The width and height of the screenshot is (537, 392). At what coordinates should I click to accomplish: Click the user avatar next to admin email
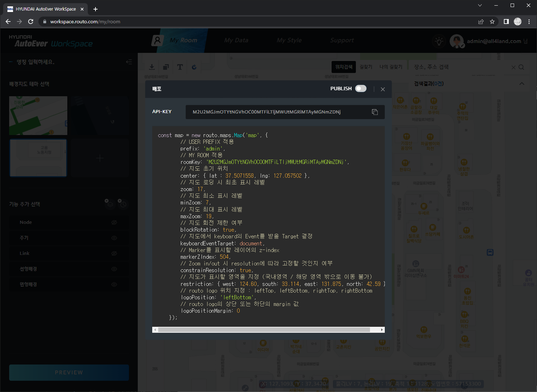pos(457,41)
